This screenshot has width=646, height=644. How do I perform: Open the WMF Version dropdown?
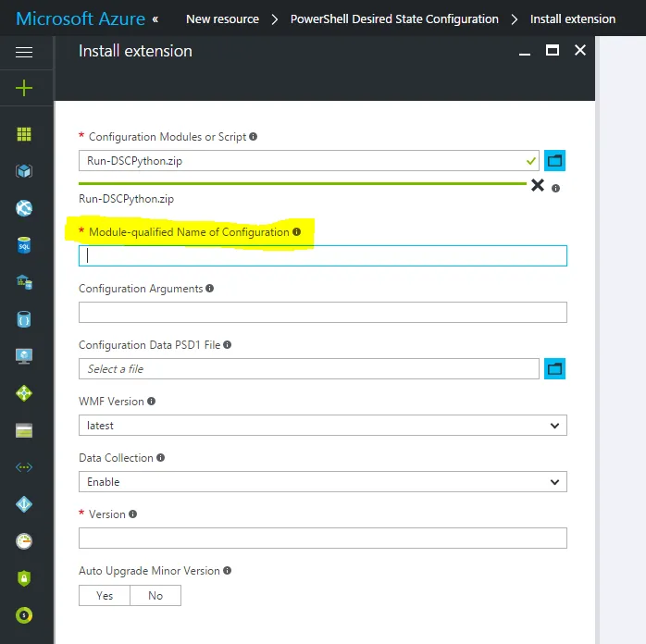323,426
